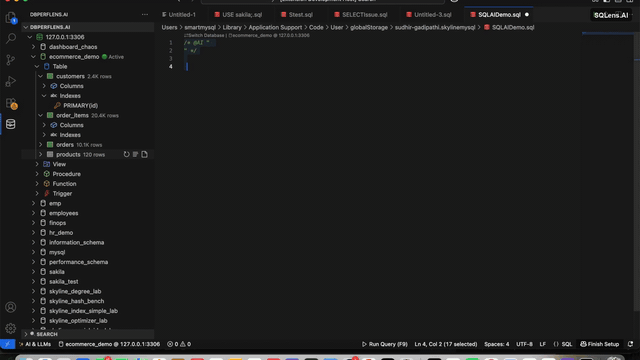The width and height of the screenshot is (640, 360).
Task: Expand the SEARCH section
Action: (88, 334)
